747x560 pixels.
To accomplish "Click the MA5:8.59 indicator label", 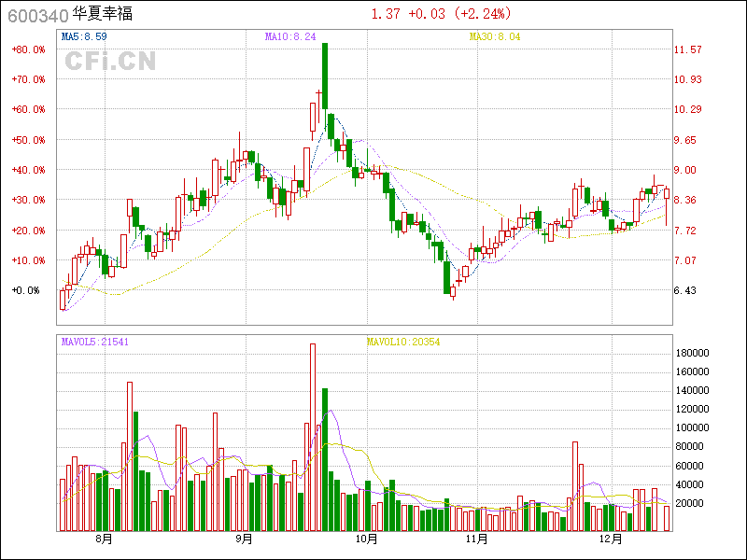I will [x=84, y=36].
